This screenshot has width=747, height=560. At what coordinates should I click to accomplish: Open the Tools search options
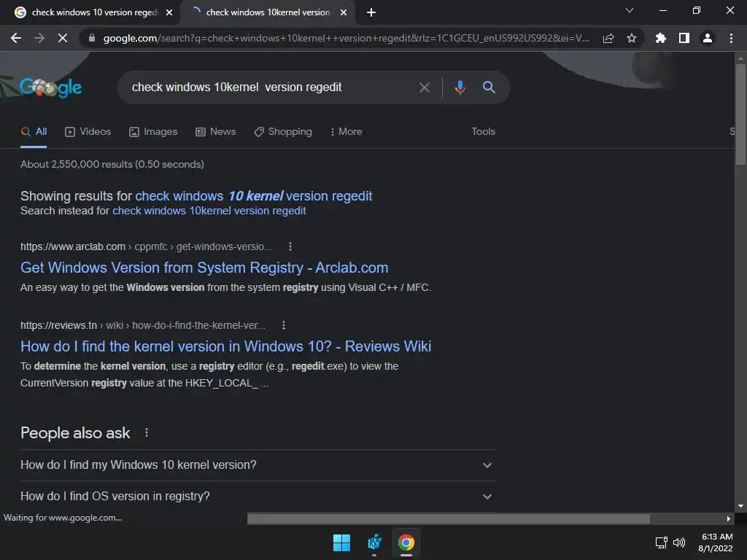tap(483, 131)
